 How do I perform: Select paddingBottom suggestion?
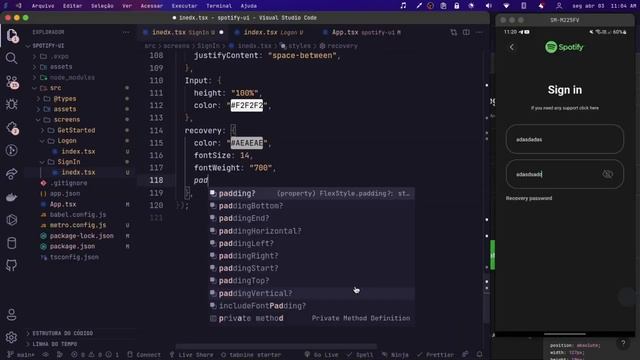312,206
